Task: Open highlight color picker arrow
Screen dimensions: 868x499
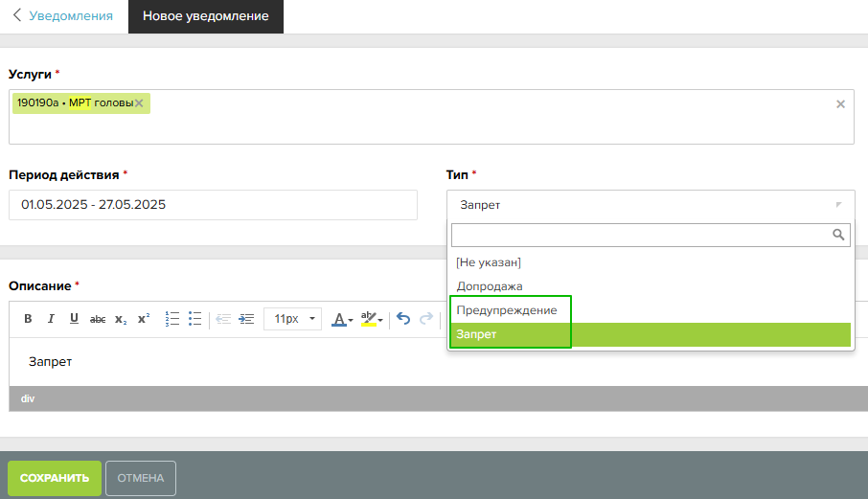Action: [380, 320]
